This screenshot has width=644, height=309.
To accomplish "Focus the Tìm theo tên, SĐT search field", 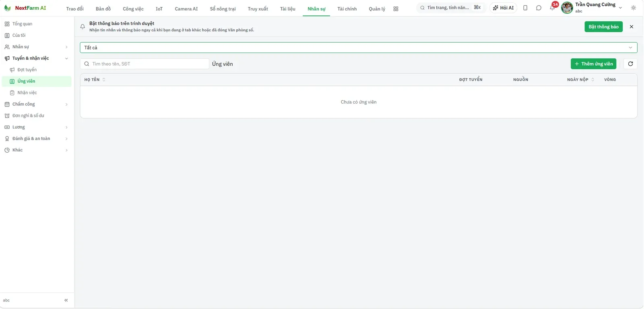I will click(x=144, y=64).
